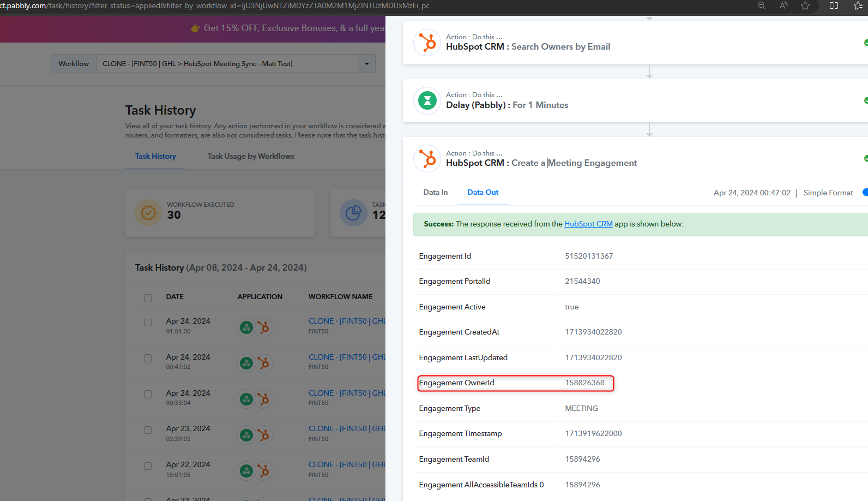The image size is (868, 501).
Task: Follow the HubSpot CRM link in success message
Action: [588, 224]
